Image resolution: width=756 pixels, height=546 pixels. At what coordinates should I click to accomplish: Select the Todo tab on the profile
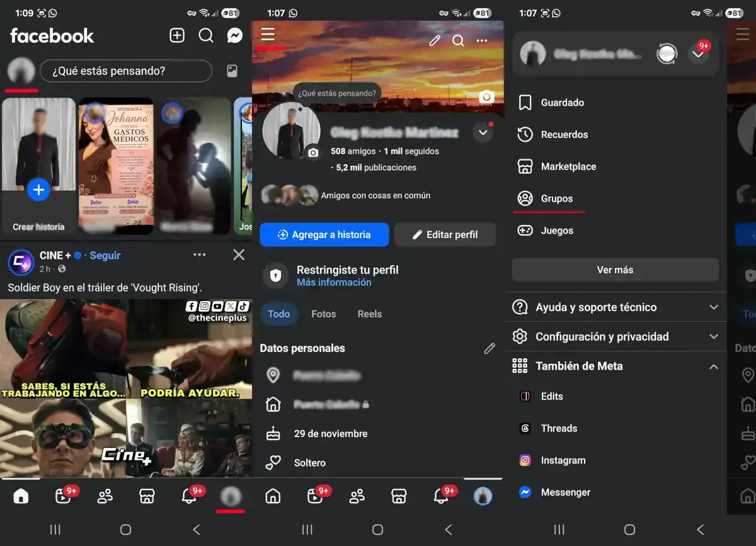point(279,314)
